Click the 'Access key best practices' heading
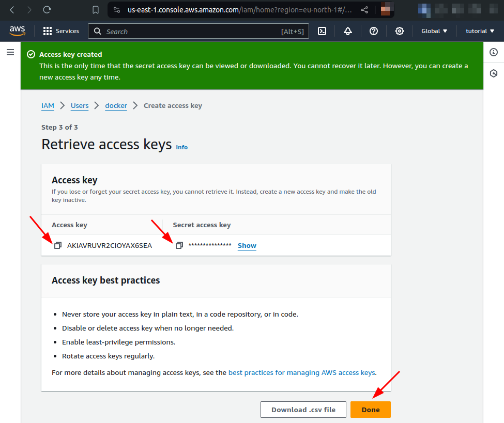Viewport: 504px width, 423px height. coord(106,280)
